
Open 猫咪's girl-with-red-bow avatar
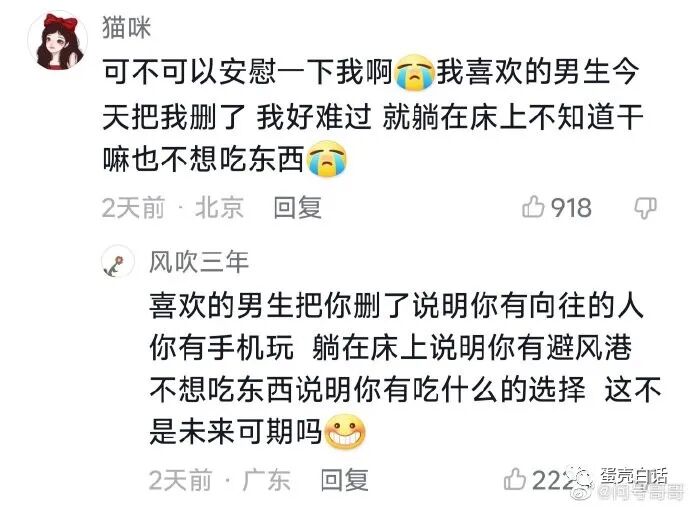(58, 41)
